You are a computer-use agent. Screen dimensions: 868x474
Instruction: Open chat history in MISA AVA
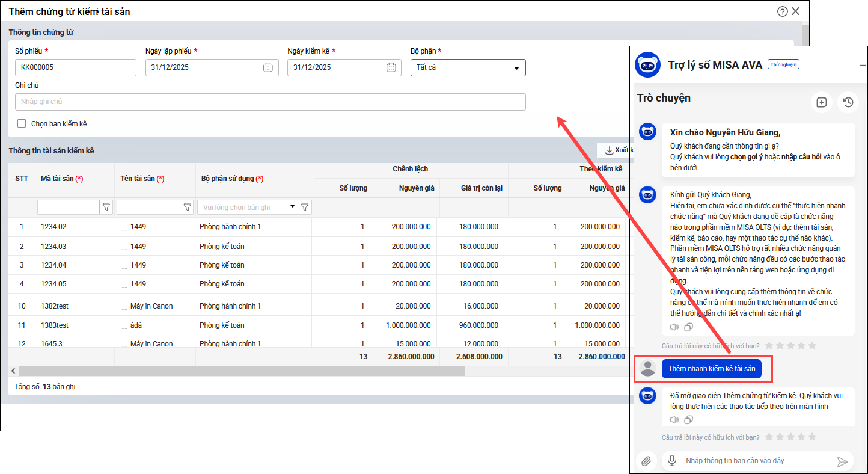click(848, 102)
